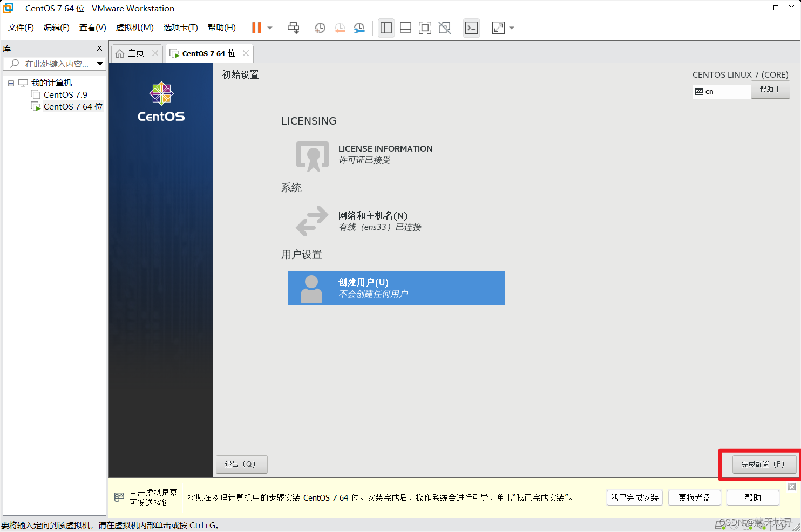Screen dimensions: 801x532
Task: Click the VMware Workstation title bar icon
Action: (8, 8)
